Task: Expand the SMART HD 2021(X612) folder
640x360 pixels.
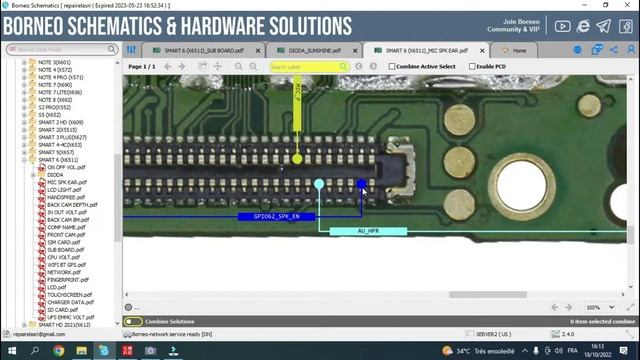Action: 24,325
